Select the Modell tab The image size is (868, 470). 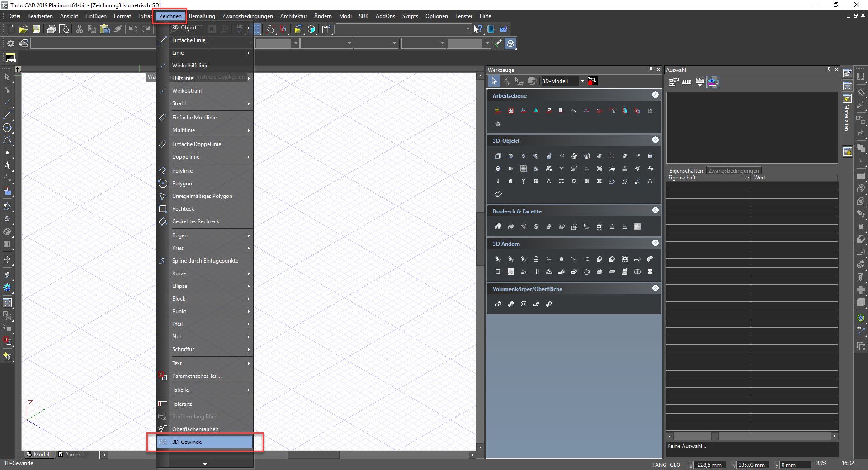[39, 455]
